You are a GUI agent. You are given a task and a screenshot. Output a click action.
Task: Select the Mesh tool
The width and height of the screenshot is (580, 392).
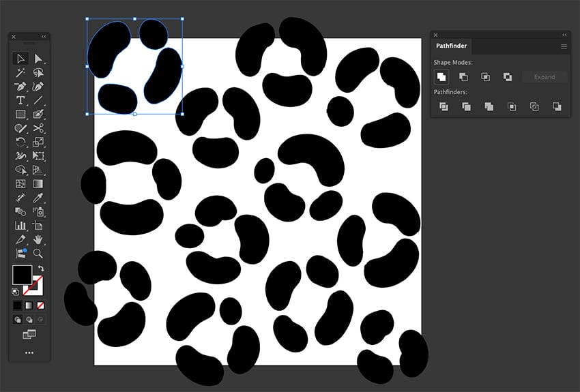click(x=20, y=183)
